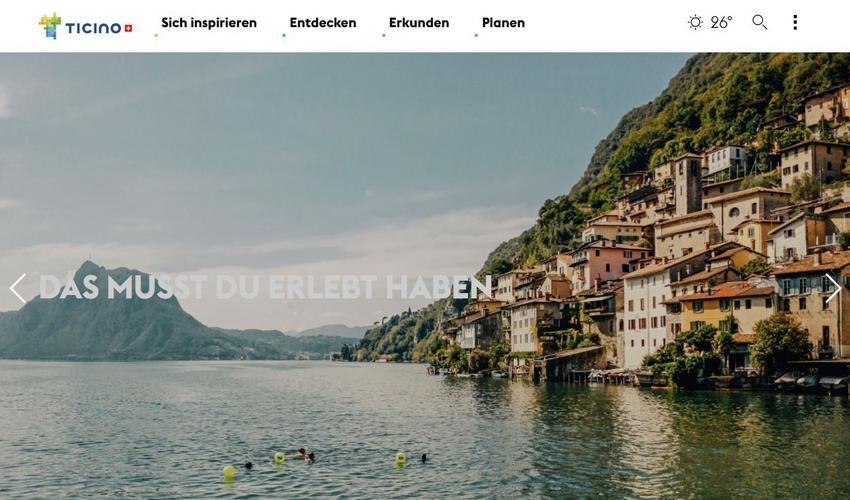Expand the Planen navigation item
This screenshot has width=850, height=500.
503,23
